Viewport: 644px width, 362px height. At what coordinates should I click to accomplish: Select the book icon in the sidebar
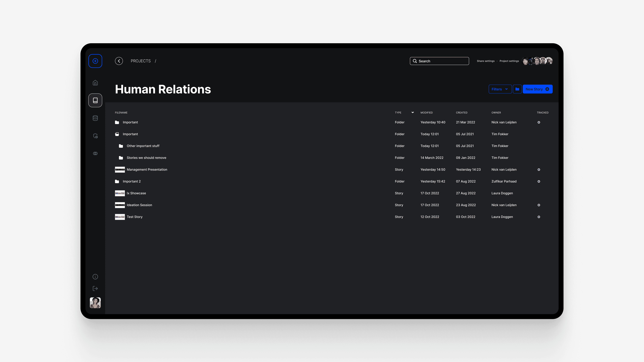(95, 100)
